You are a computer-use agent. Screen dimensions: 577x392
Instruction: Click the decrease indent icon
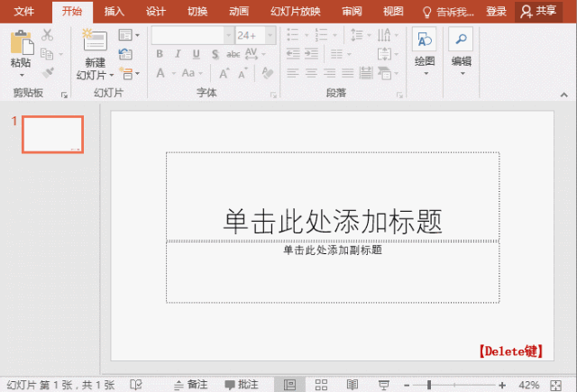click(x=293, y=54)
